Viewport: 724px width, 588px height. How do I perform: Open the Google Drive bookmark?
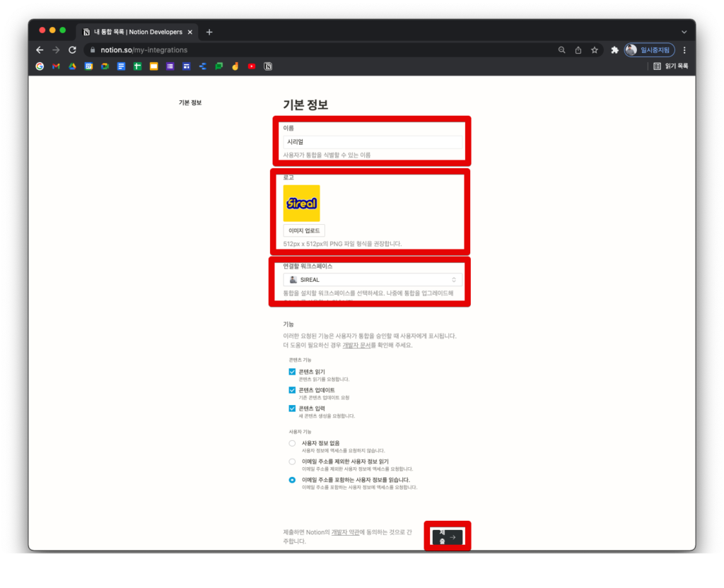[x=73, y=66]
